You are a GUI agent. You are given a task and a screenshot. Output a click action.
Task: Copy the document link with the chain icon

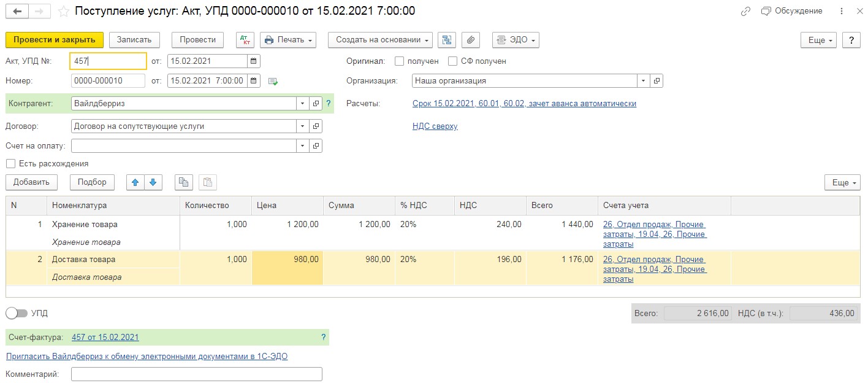coord(745,11)
